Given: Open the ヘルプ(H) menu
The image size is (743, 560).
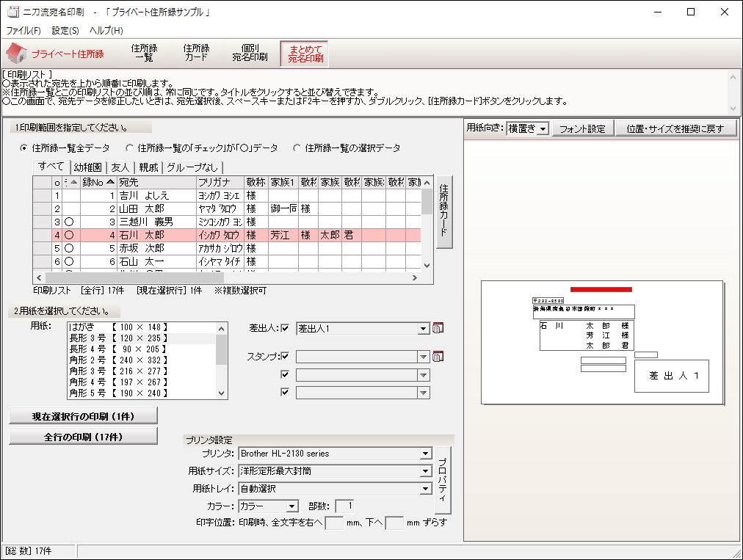Looking at the screenshot, I should pos(106,30).
